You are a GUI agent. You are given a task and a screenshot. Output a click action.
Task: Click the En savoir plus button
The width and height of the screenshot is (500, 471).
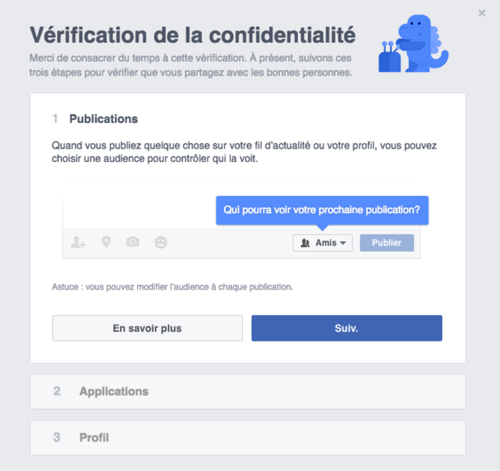pos(147,328)
